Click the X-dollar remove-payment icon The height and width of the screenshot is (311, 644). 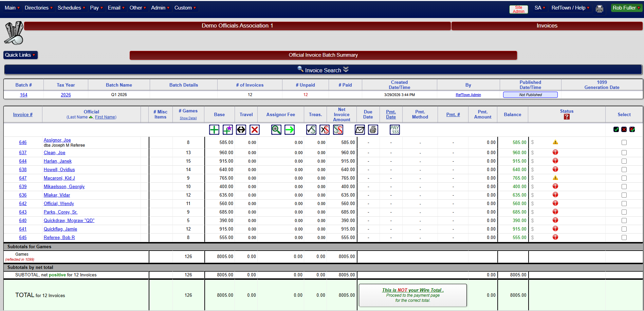[x=324, y=129]
